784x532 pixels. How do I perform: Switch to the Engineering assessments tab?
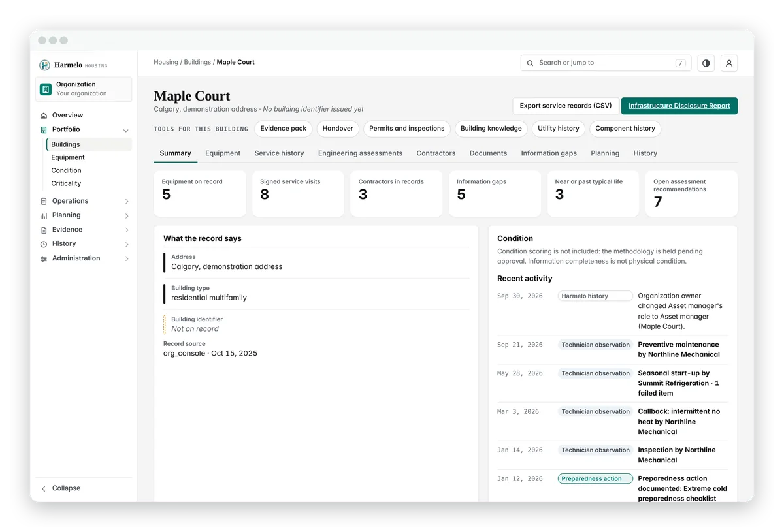pyautogui.click(x=360, y=153)
